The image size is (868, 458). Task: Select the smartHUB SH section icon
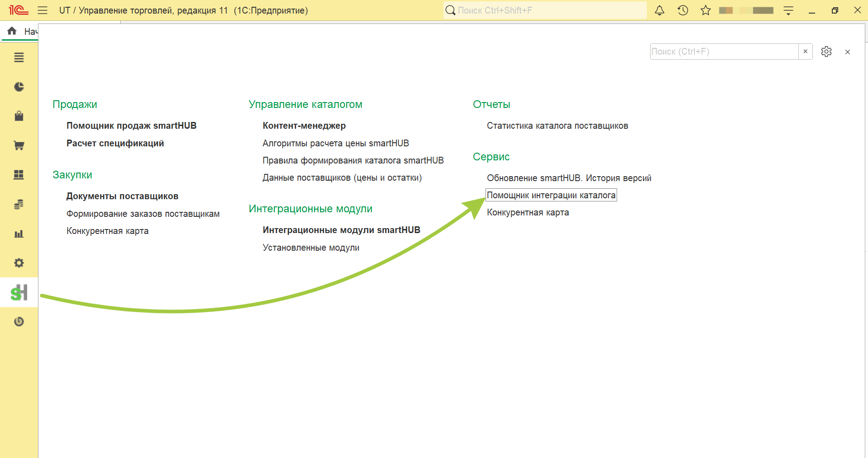pyautogui.click(x=19, y=292)
